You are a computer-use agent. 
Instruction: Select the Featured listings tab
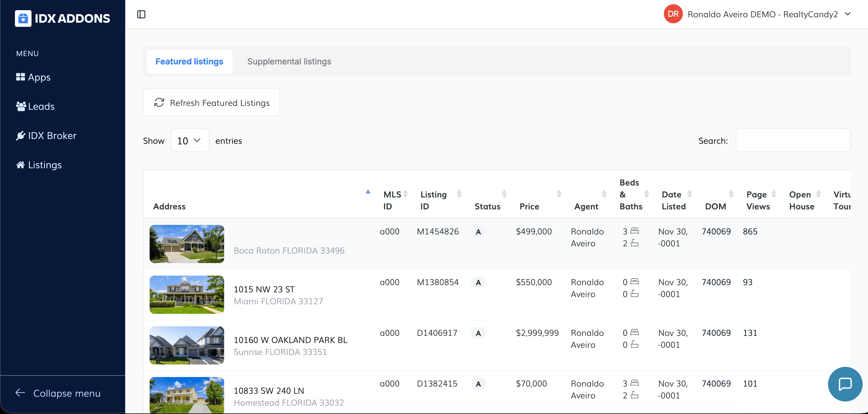click(x=189, y=61)
